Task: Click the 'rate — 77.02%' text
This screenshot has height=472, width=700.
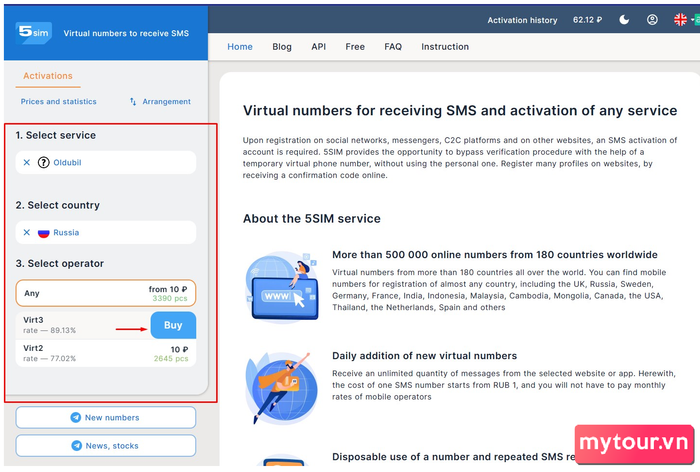Action: coord(50,359)
